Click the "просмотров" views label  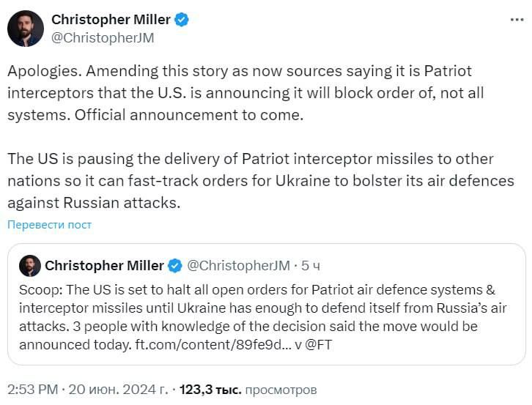[x=281, y=390]
